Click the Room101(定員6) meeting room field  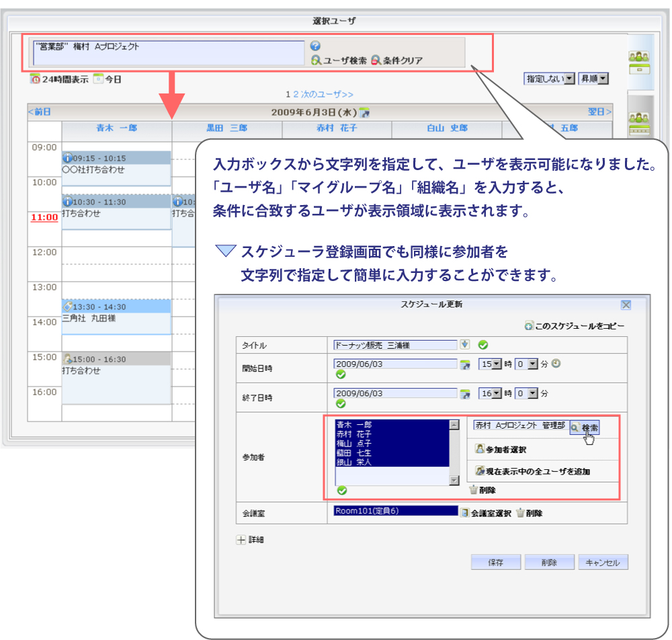[396, 511]
